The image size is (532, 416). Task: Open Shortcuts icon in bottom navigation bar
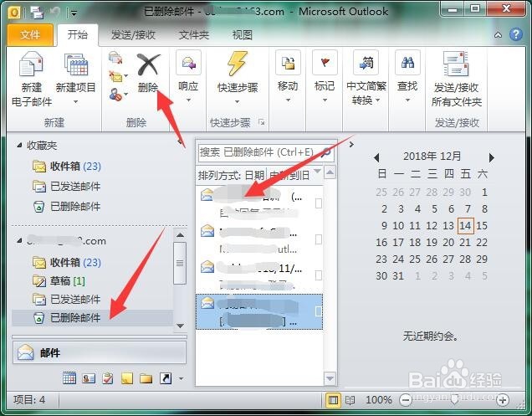[x=166, y=378]
